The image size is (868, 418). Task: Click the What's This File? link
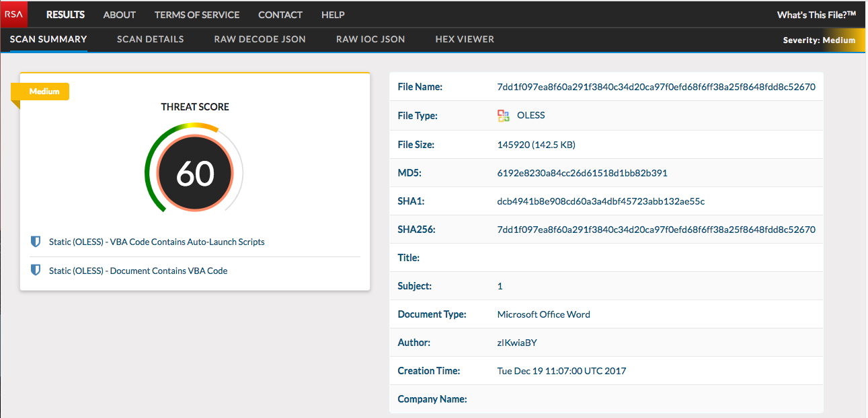(816, 15)
